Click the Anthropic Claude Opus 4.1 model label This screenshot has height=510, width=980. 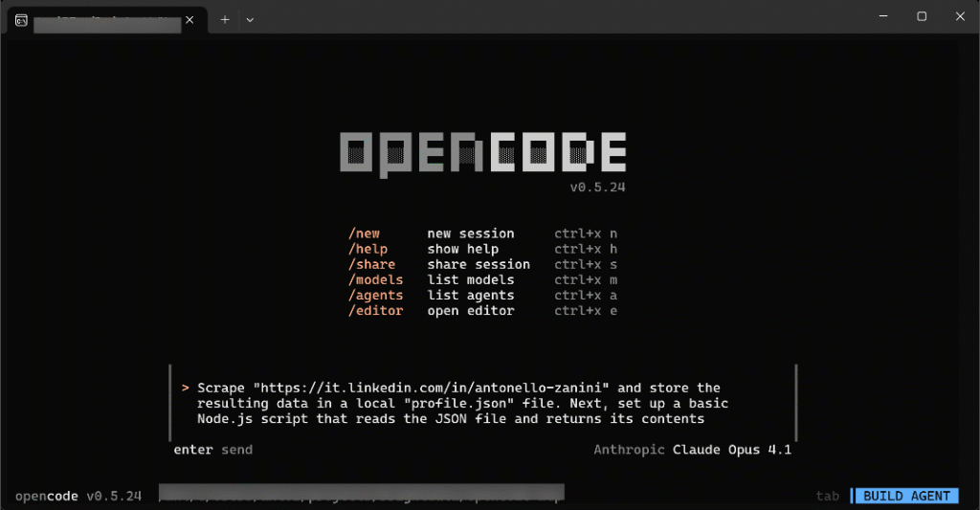692,449
